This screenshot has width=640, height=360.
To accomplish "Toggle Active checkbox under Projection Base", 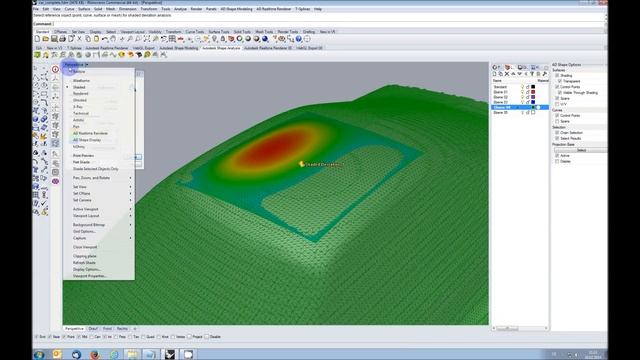I will 557,156.
